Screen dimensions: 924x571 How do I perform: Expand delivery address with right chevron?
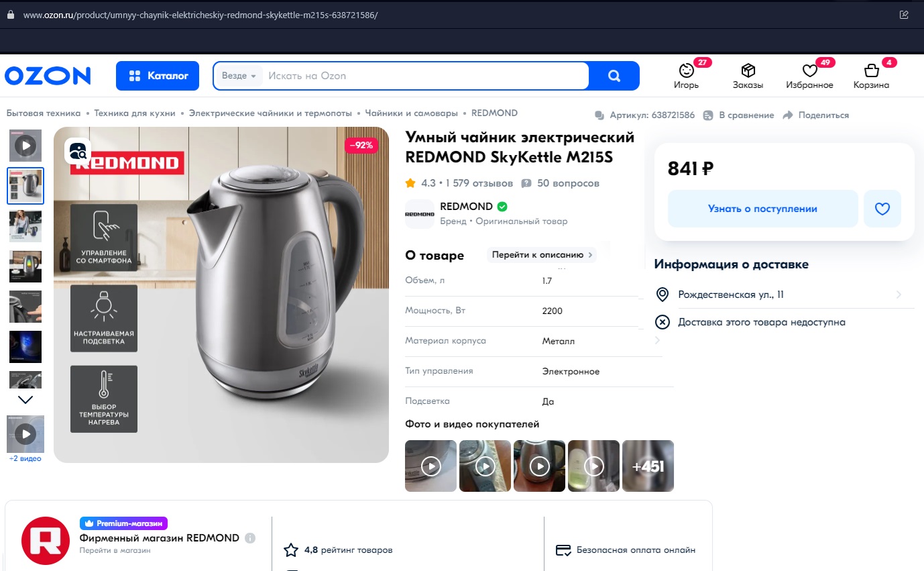tap(899, 295)
